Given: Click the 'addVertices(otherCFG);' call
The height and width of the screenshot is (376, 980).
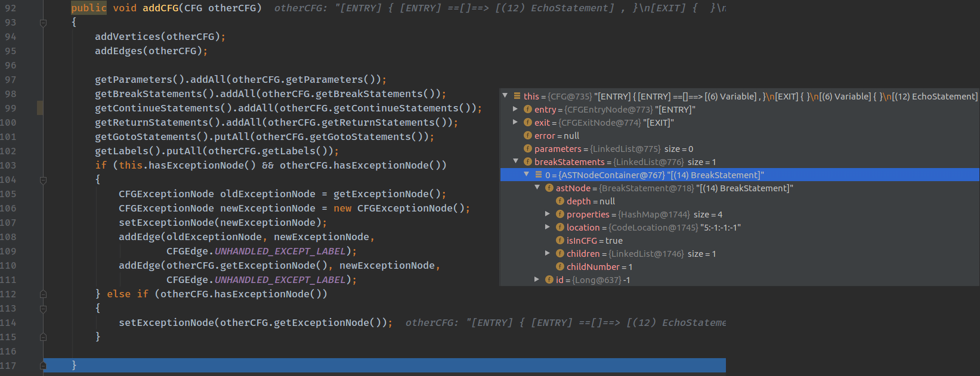Looking at the screenshot, I should [160, 36].
